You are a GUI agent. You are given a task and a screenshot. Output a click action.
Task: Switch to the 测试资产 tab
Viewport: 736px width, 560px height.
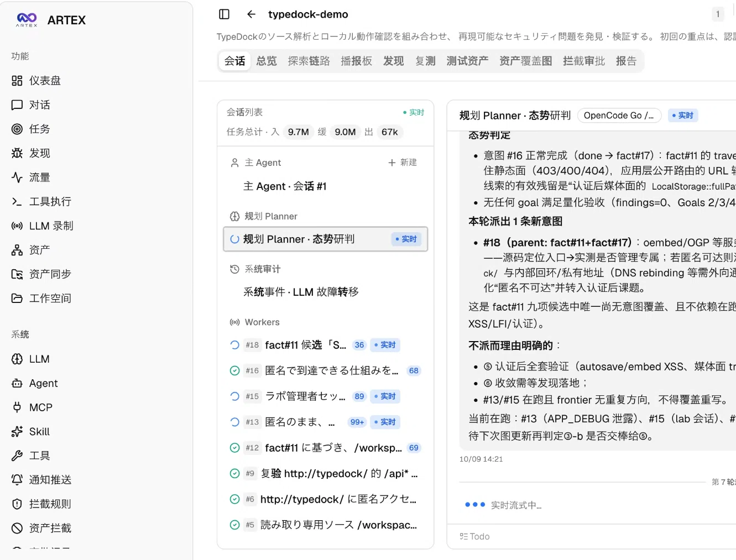coord(467,61)
